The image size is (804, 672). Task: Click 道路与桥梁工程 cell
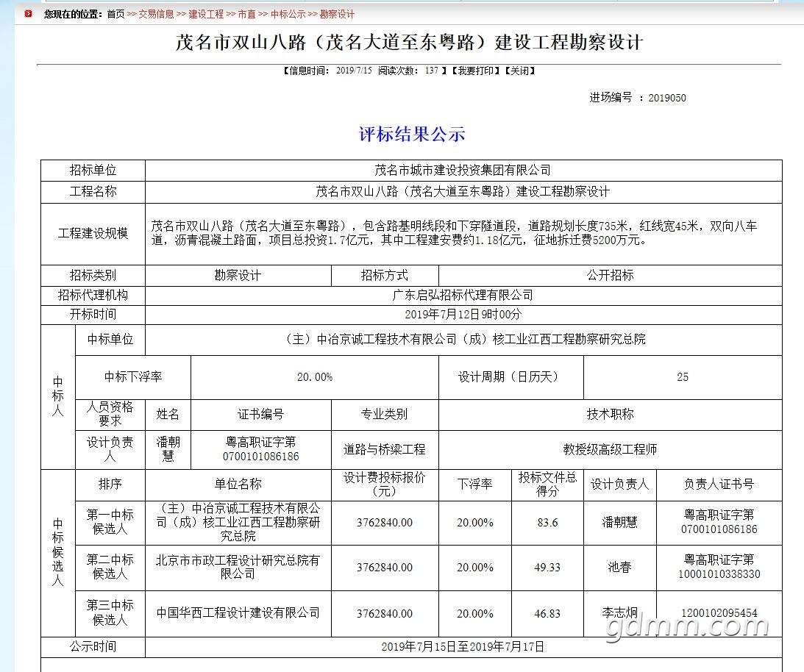385,449
